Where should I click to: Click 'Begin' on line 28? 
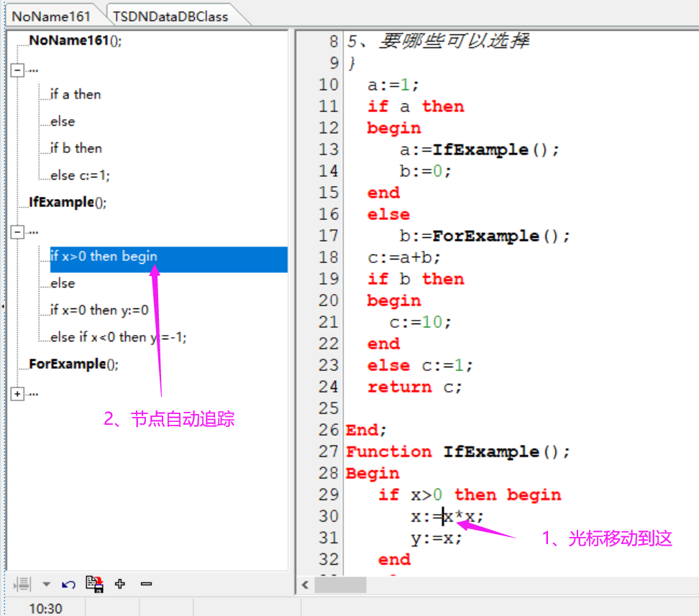click(x=373, y=474)
